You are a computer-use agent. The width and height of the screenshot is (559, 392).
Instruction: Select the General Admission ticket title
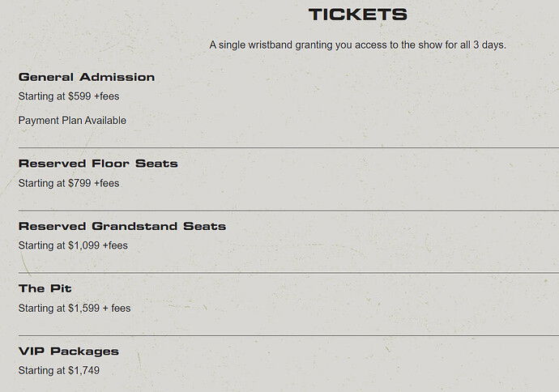tap(87, 77)
